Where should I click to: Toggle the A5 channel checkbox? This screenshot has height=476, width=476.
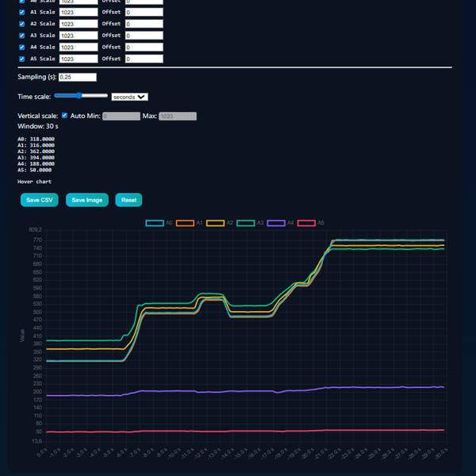(22, 59)
